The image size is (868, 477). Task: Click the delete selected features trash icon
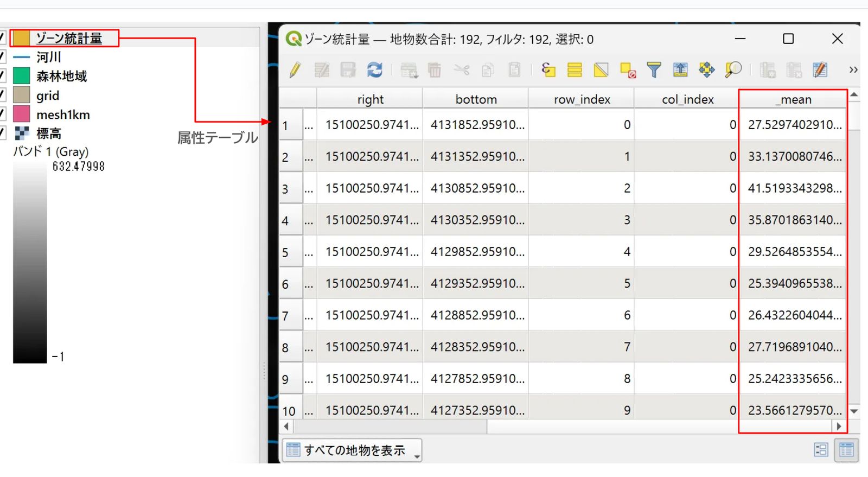click(x=435, y=70)
